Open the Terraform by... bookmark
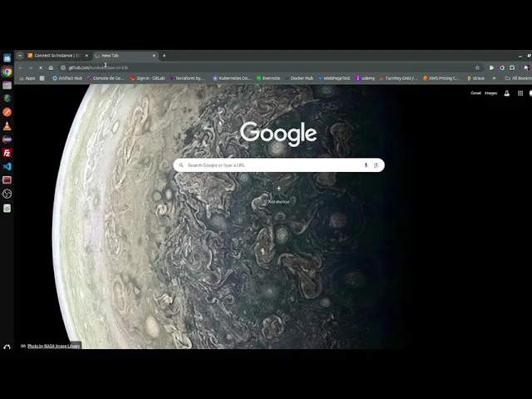 (187, 78)
